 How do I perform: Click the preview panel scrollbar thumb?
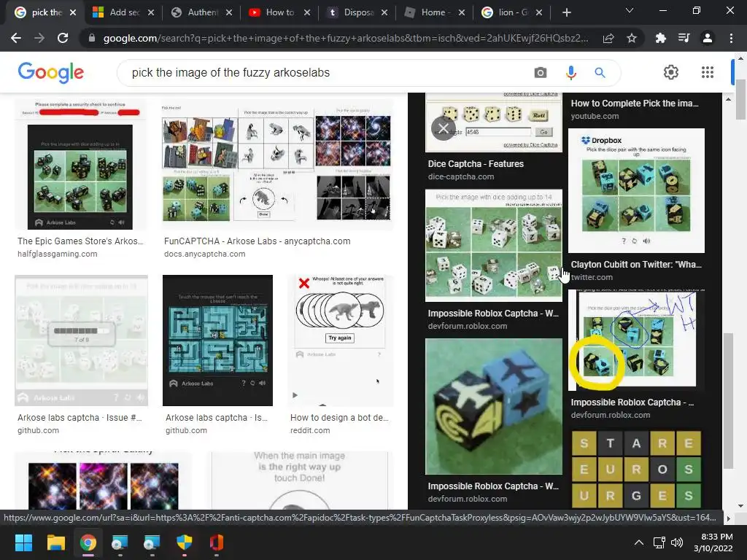(727, 401)
